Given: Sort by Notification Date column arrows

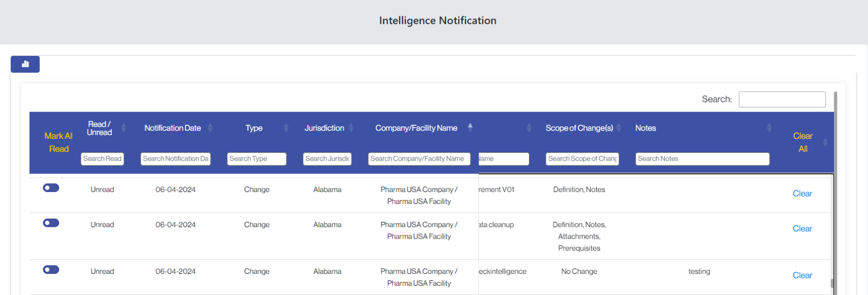Looking at the screenshot, I should click(210, 128).
